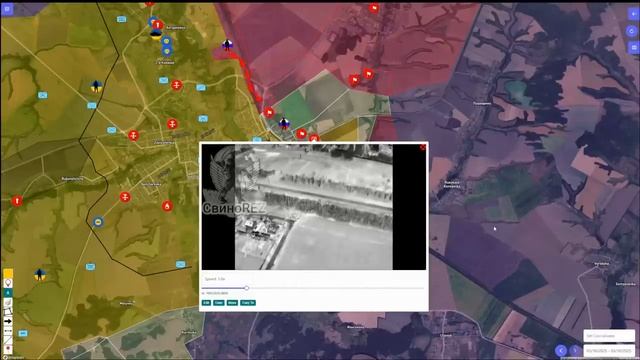Go to next date with right chevron button

pyautogui.click(x=575, y=350)
